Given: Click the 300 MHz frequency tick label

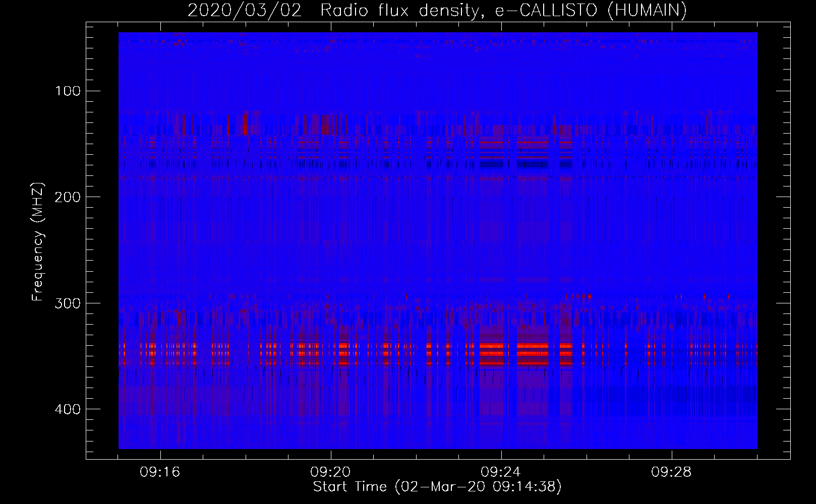Looking at the screenshot, I should [x=68, y=303].
